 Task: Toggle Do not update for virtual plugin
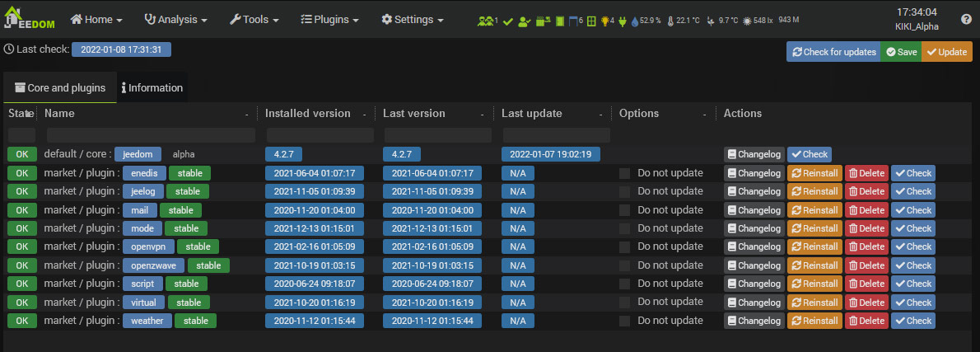coord(624,303)
